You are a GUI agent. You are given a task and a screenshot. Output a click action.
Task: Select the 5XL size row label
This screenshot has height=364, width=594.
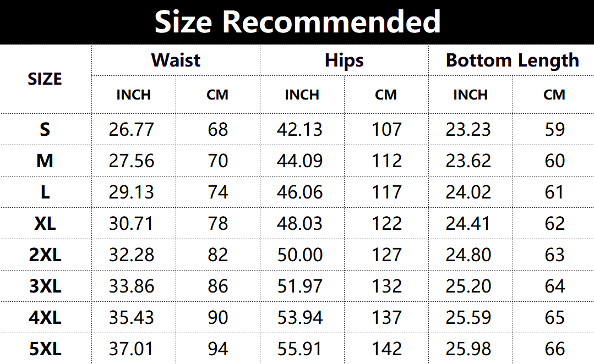(x=45, y=349)
